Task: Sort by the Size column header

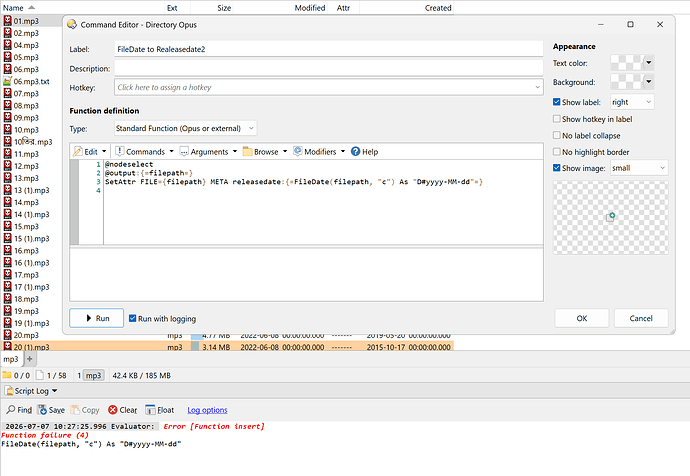Action: [x=212, y=7]
